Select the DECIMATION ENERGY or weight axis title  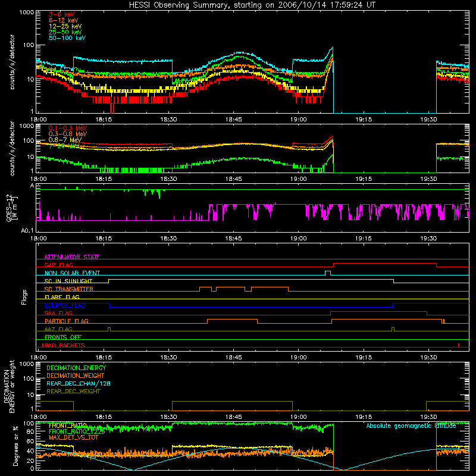click(x=9, y=386)
